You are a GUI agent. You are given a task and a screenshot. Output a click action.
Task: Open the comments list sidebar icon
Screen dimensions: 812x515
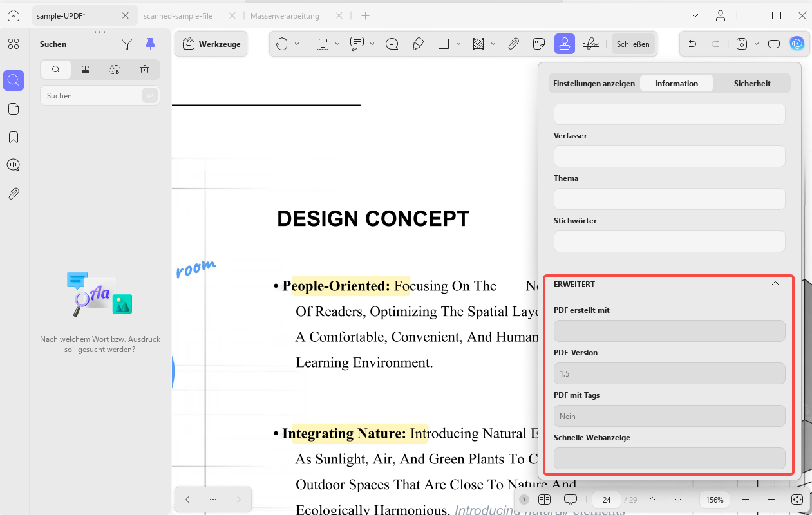[14, 165]
